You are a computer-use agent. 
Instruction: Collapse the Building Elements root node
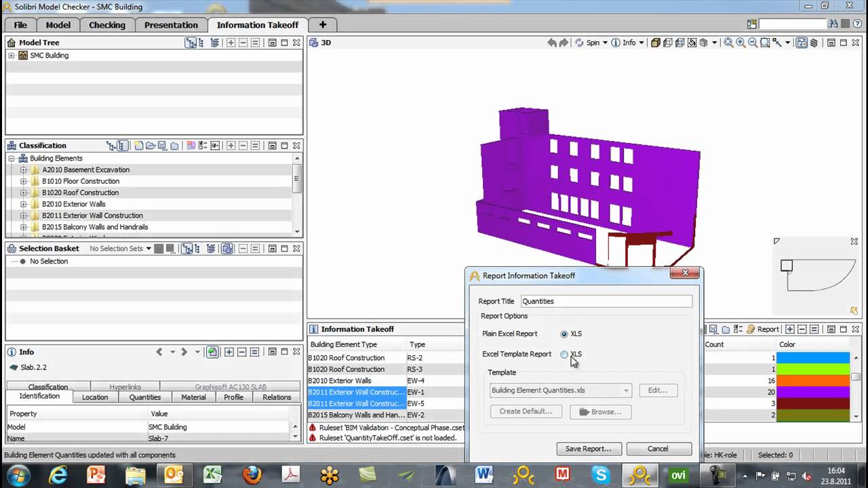click(x=12, y=159)
